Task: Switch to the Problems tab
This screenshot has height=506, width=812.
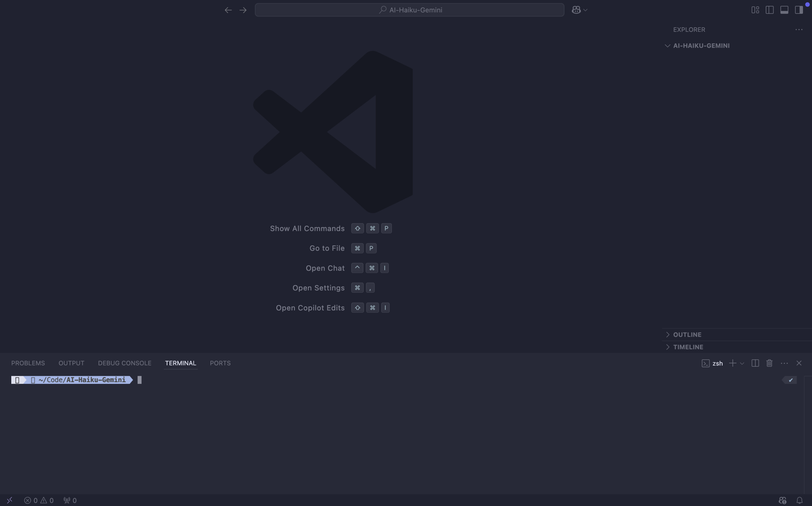Action: pos(28,363)
